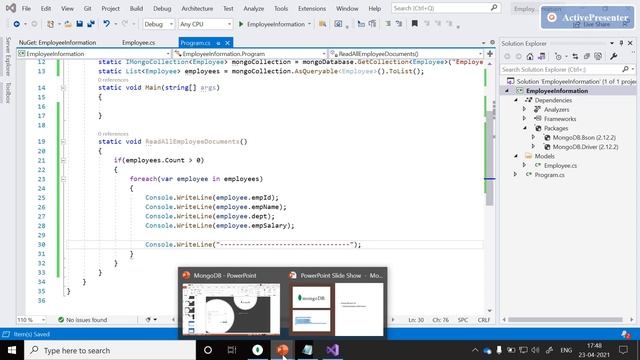Open the 110 % zoom level dropdown
640x360 pixels.
click(x=31, y=320)
